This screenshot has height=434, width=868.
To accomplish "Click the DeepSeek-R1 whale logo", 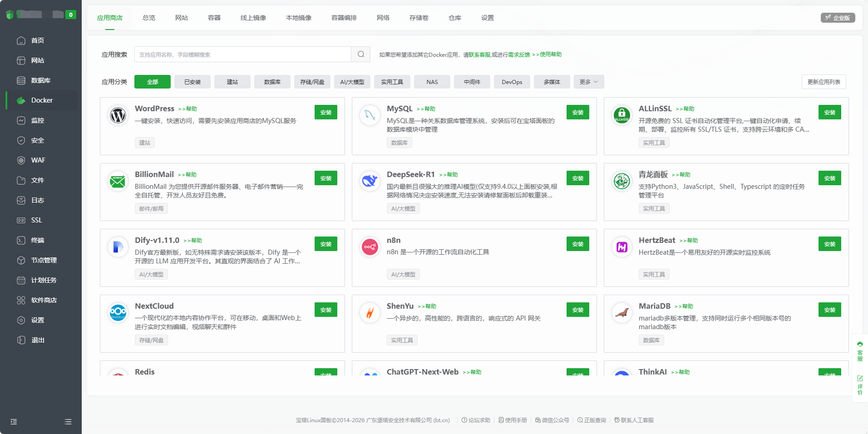I will (370, 181).
